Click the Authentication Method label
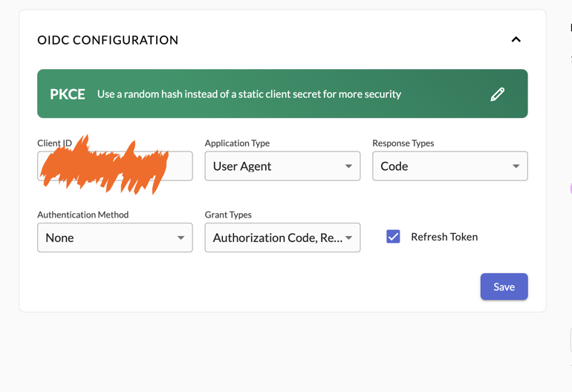572x392 pixels. [82, 215]
